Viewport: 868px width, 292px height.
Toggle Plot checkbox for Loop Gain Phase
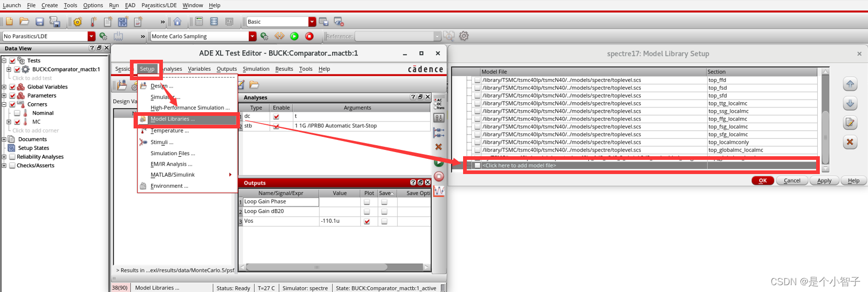click(367, 202)
